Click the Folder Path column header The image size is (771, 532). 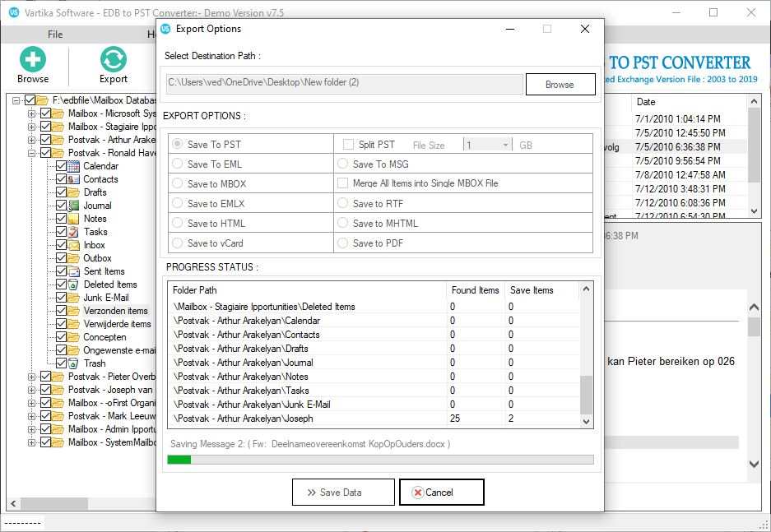[x=307, y=289]
